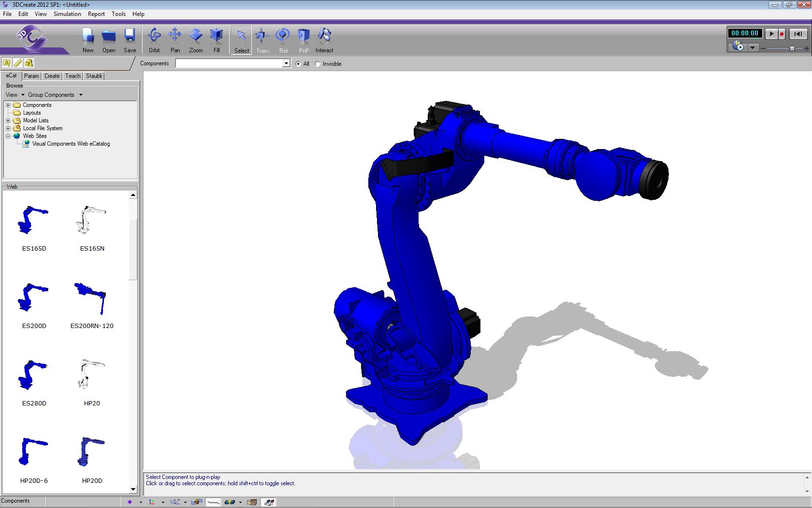Viewport: 812px width, 508px height.
Task: Click the simulation speed plus sign
Action: [x=807, y=48]
